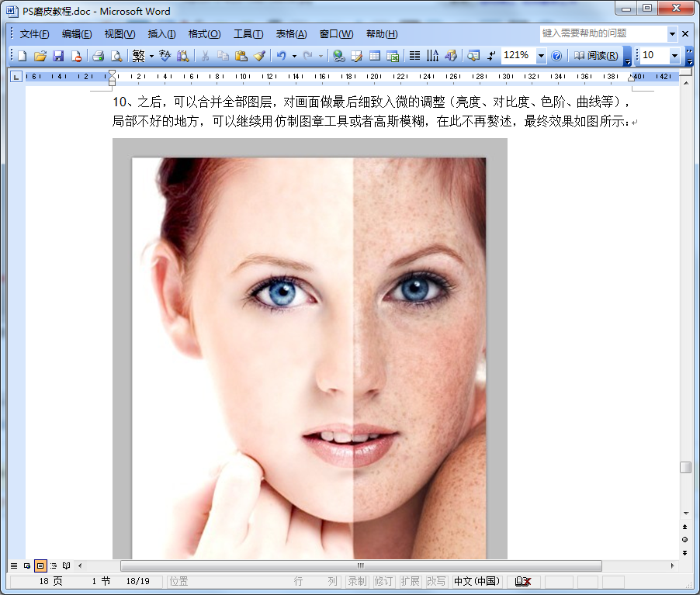Undo the last action
This screenshot has height=595, width=700.
pos(281,56)
